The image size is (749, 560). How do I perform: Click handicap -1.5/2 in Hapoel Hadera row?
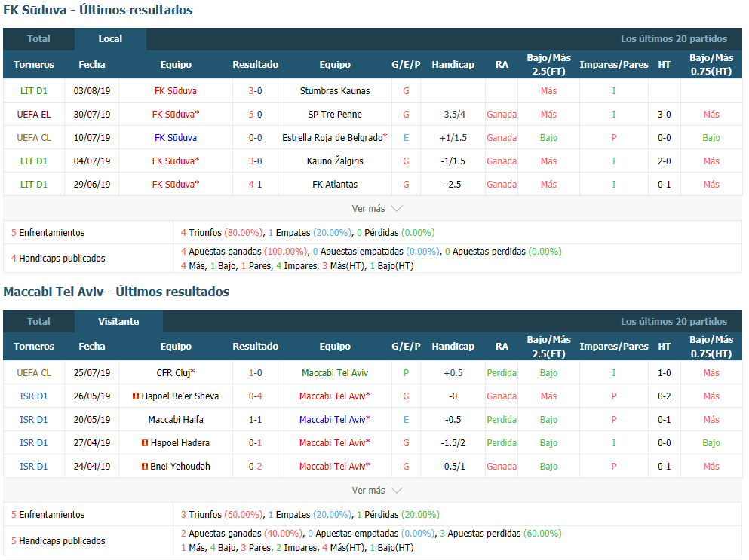pyautogui.click(x=453, y=443)
